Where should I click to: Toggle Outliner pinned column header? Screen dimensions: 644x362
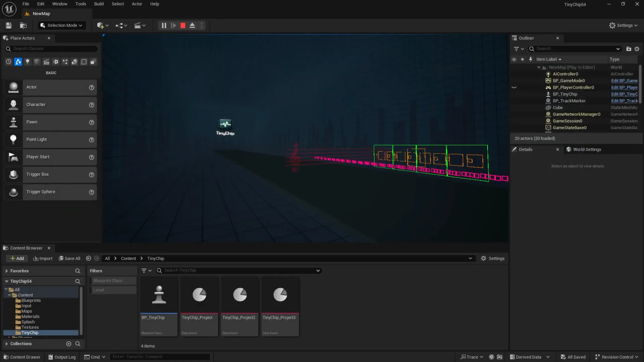point(531,59)
